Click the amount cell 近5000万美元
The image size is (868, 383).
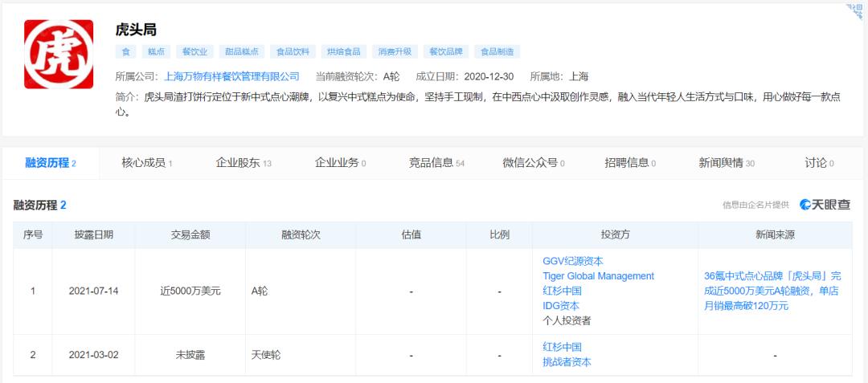pos(190,291)
